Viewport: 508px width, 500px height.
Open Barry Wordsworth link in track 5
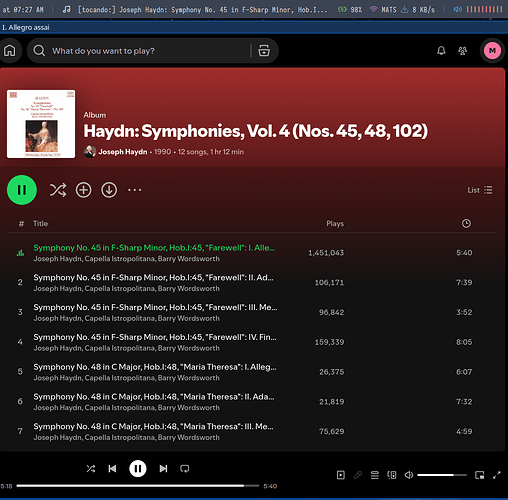(x=189, y=378)
